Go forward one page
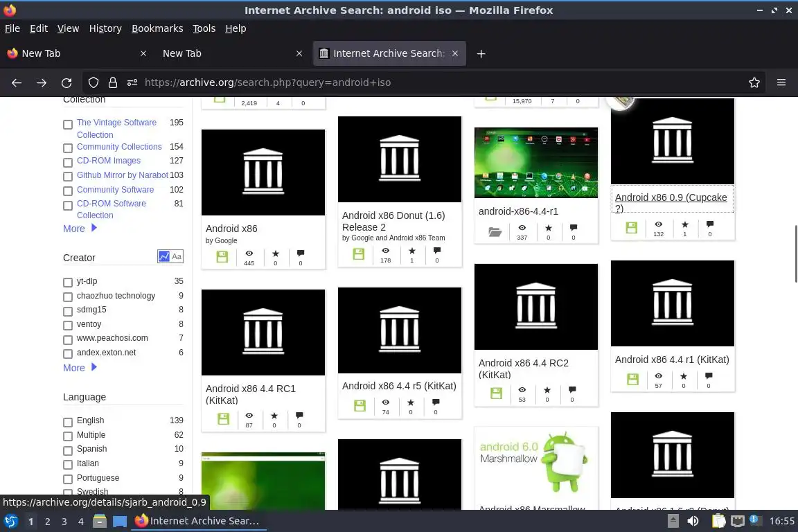The height and width of the screenshot is (532, 798). click(42, 82)
